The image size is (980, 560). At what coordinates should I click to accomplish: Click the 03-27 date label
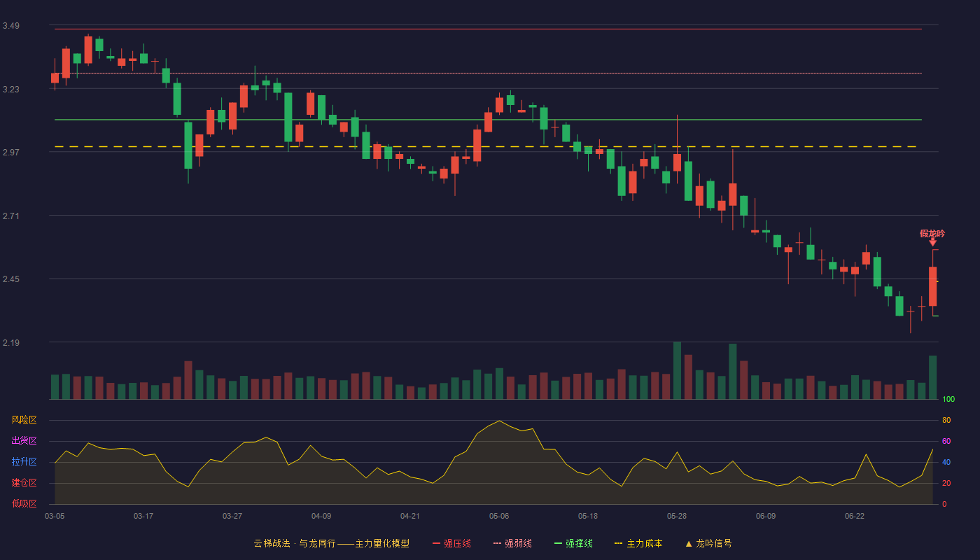tap(232, 516)
